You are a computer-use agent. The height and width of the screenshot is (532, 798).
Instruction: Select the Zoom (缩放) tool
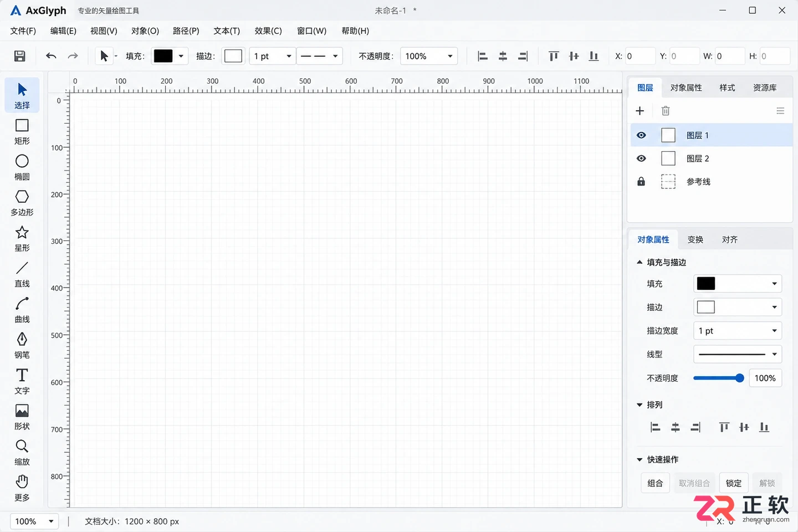click(x=22, y=452)
